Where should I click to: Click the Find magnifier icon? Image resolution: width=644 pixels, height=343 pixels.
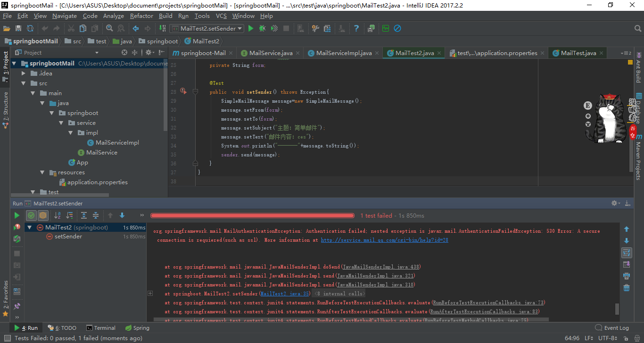(x=109, y=28)
